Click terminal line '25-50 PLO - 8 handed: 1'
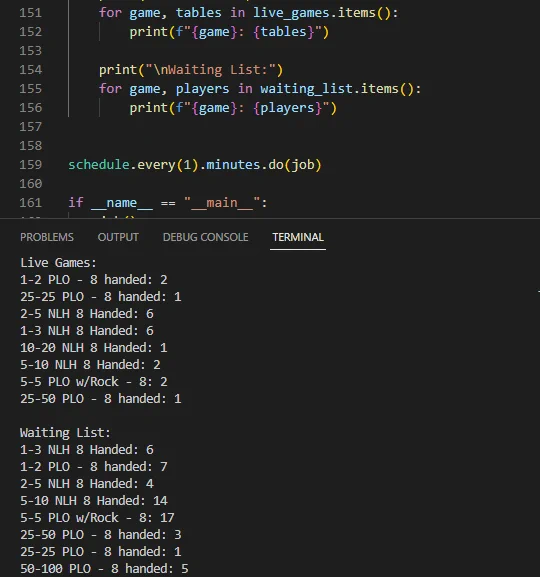 tap(100, 399)
